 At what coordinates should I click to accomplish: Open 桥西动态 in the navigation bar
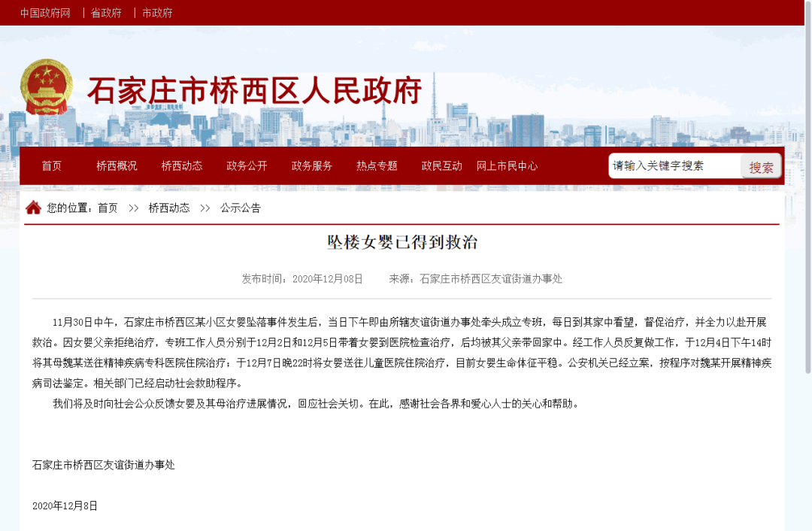click(182, 165)
